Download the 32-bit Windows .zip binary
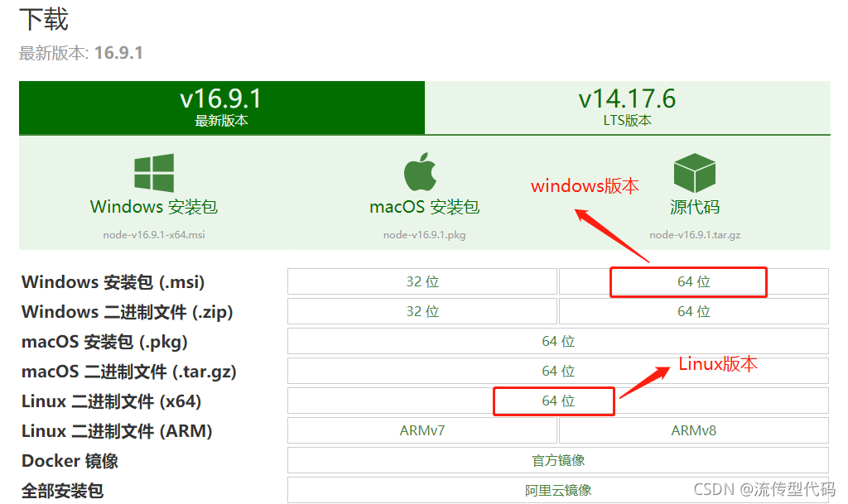Viewport: 848px width, 504px height. click(422, 311)
